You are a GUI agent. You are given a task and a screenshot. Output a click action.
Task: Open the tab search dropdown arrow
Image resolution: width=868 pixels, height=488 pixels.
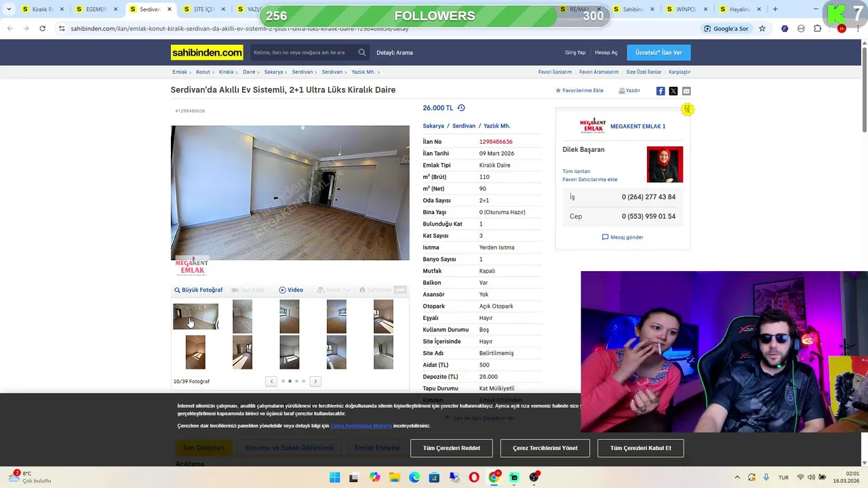[8, 9]
